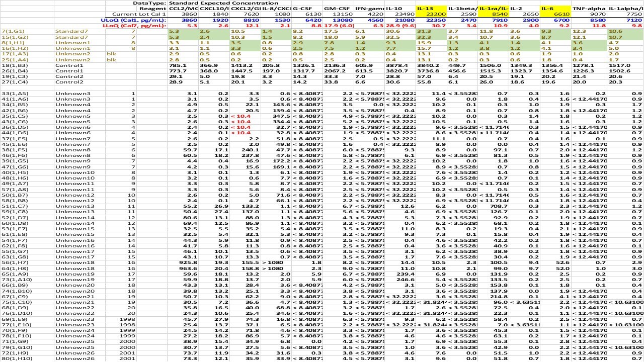The width and height of the screenshot is (644, 362).
Task: Click the '708.7' value cell
Action: coord(500,206)
